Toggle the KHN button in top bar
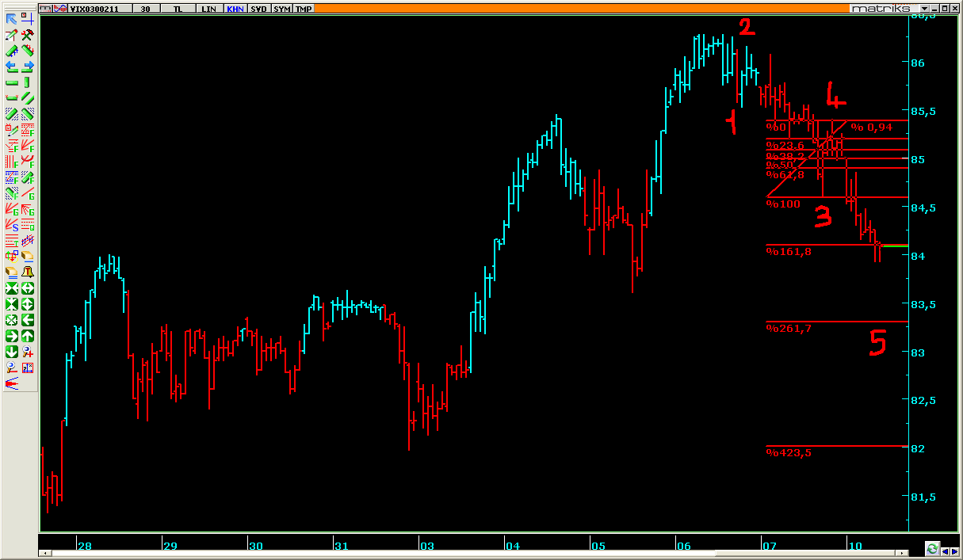The width and height of the screenshot is (963, 560). pos(235,9)
